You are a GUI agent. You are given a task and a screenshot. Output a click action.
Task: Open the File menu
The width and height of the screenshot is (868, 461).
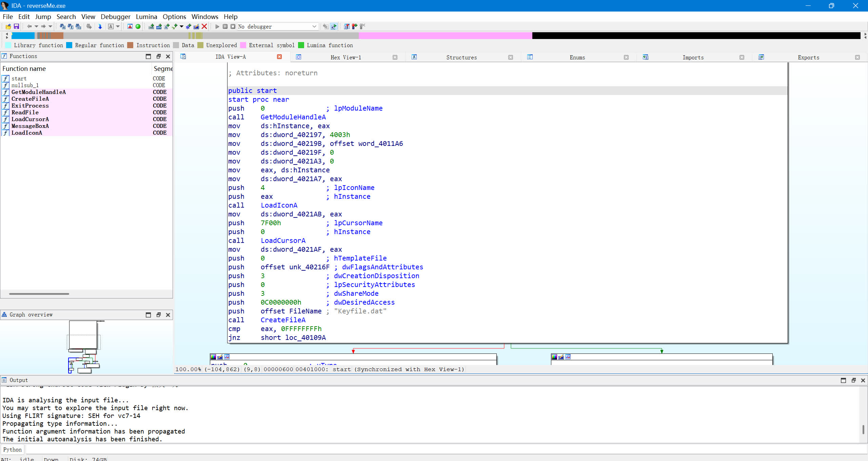click(x=7, y=17)
